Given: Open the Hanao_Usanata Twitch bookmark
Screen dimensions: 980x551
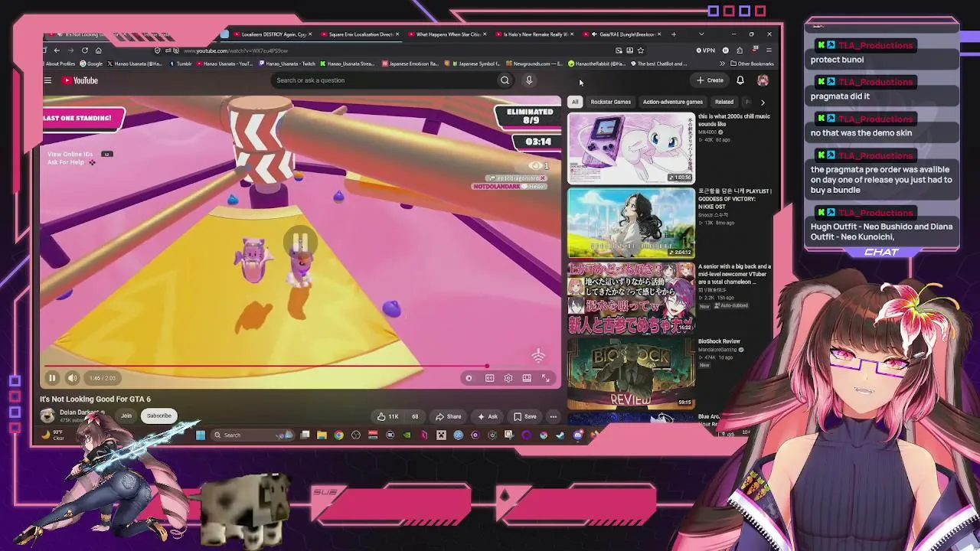Looking at the screenshot, I should click(x=287, y=64).
